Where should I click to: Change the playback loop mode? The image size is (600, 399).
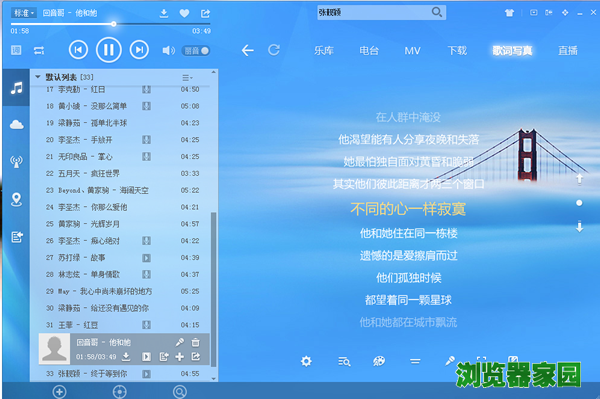click(39, 50)
